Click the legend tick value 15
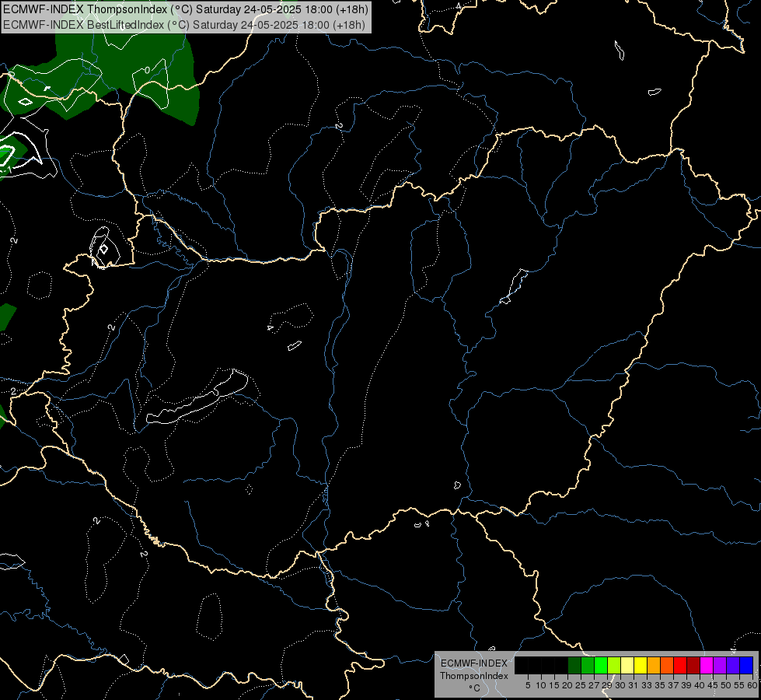Screen dimensions: 761x700 [555, 685]
